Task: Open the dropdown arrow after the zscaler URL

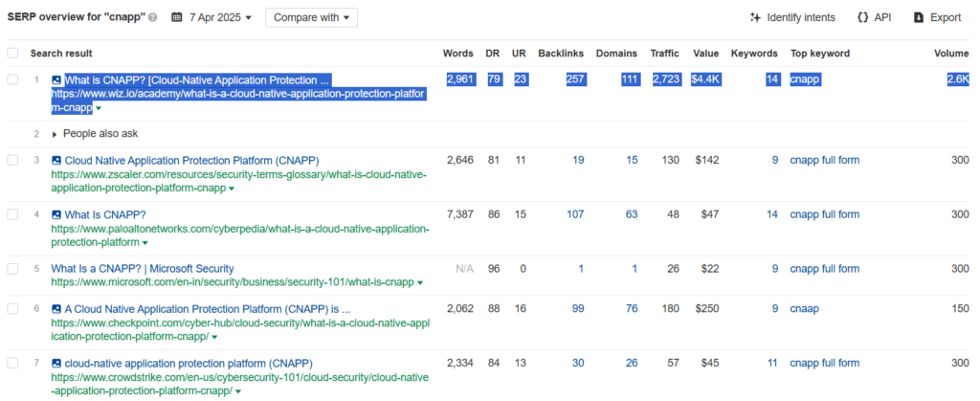Action: 232,189
